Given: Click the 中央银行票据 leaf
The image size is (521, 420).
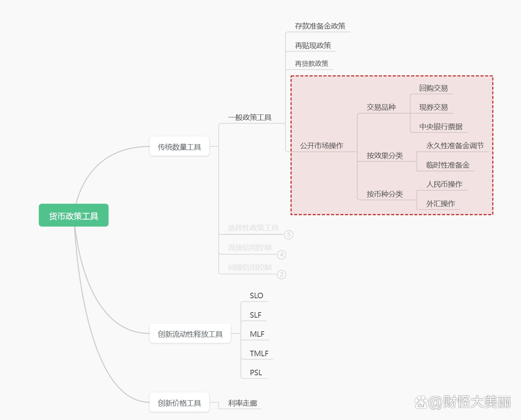Looking at the screenshot, I should click(x=441, y=127).
